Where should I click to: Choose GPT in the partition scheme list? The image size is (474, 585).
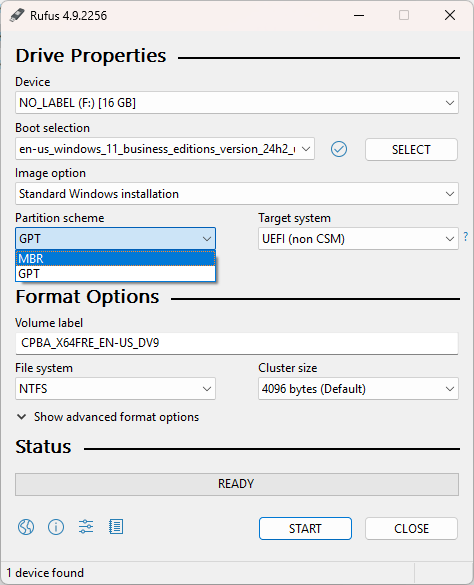point(116,273)
